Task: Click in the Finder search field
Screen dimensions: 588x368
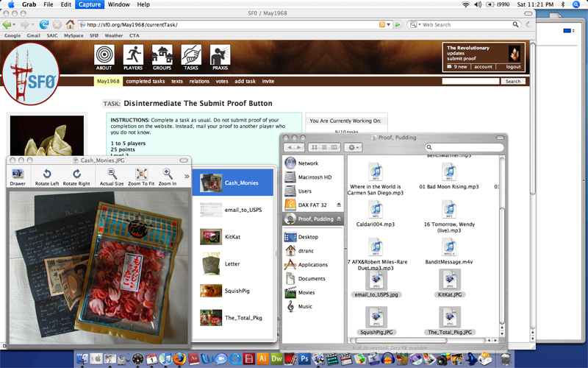Action: point(465,147)
